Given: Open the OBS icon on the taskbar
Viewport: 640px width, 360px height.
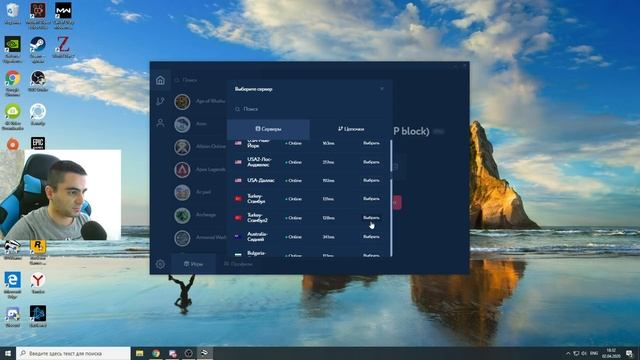Looking at the screenshot, I should pos(188,353).
